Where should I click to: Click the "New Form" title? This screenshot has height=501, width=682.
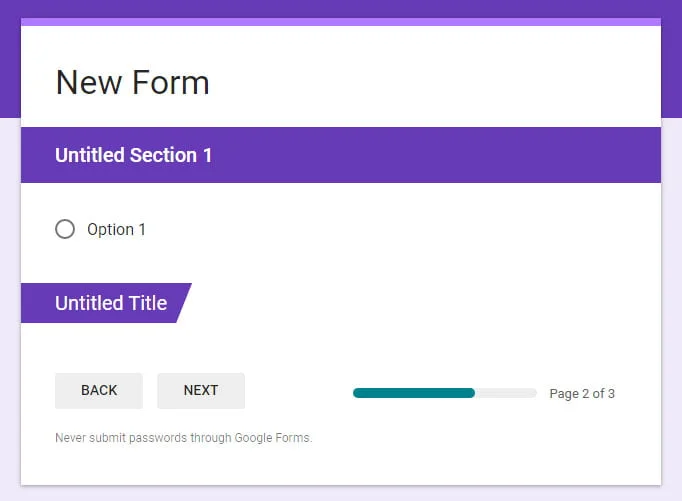tap(132, 82)
